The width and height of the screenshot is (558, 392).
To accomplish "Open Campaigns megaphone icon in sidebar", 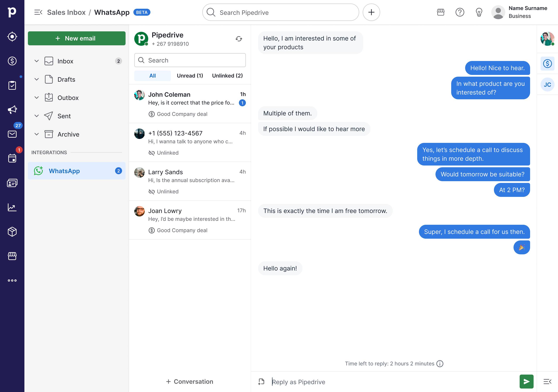I will (x=12, y=110).
